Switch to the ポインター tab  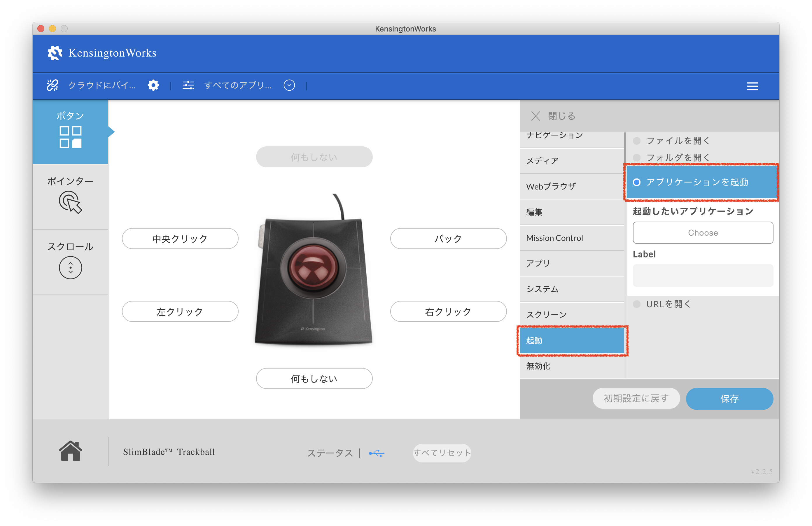[x=70, y=197]
